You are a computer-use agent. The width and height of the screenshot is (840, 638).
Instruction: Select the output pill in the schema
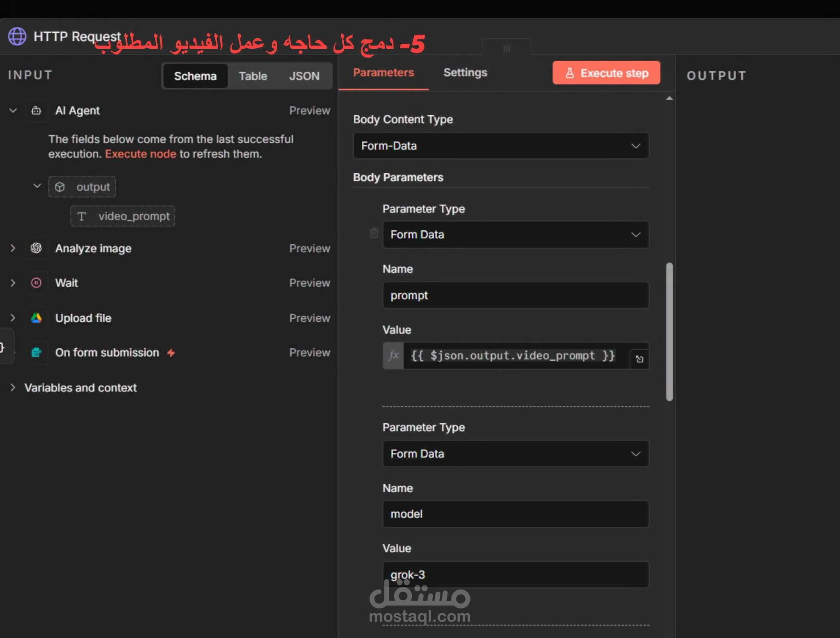[x=82, y=187]
